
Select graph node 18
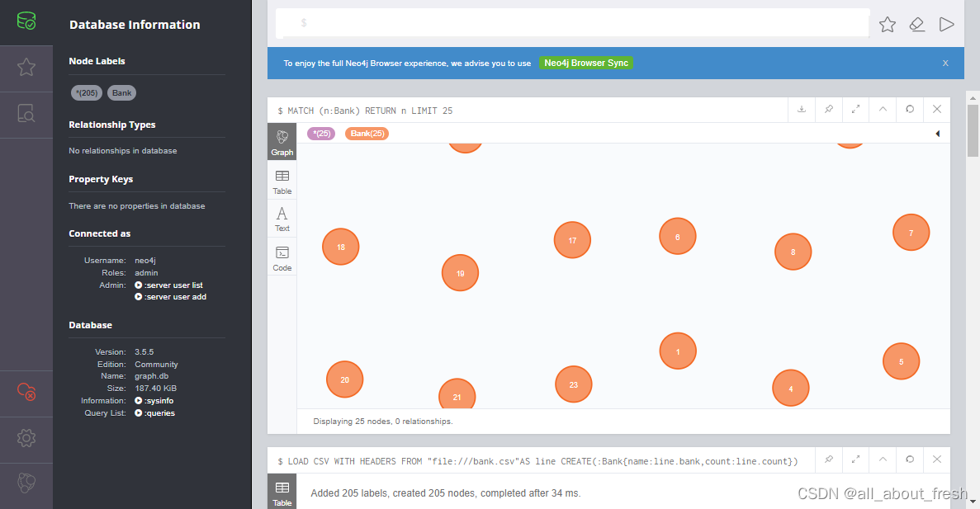tap(341, 247)
